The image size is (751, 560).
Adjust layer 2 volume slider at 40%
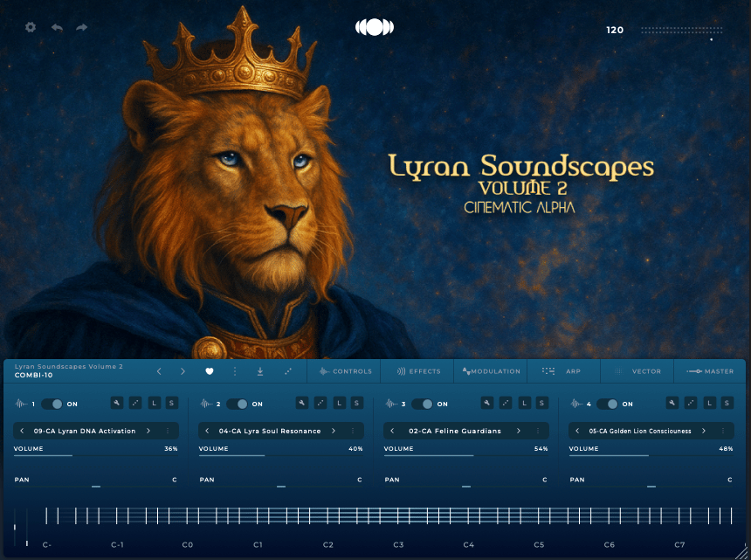[x=280, y=455]
